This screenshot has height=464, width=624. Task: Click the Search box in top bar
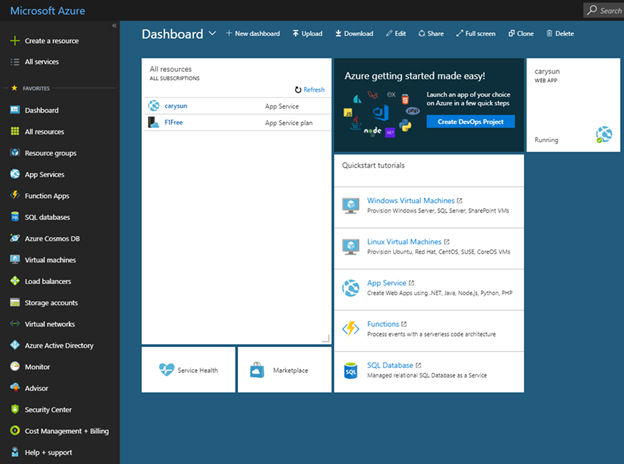604,10
